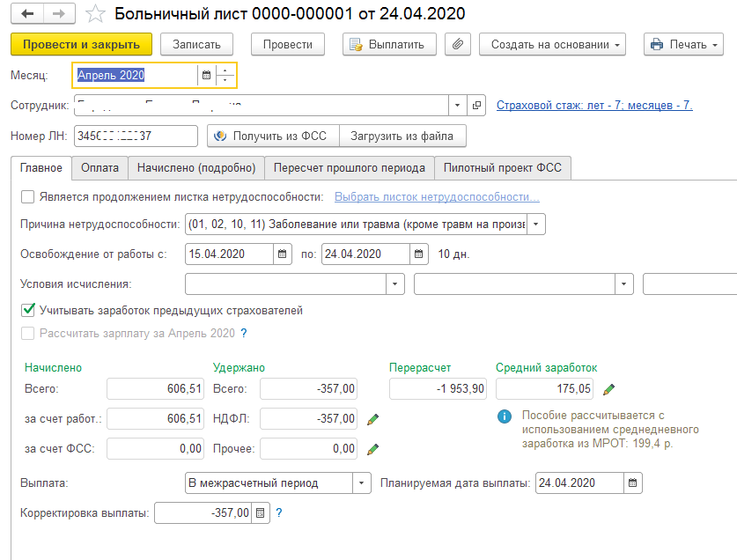This screenshot has height=560, width=737.
Task: Open the employee card icon next to Сотрудник
Action: tap(477, 106)
